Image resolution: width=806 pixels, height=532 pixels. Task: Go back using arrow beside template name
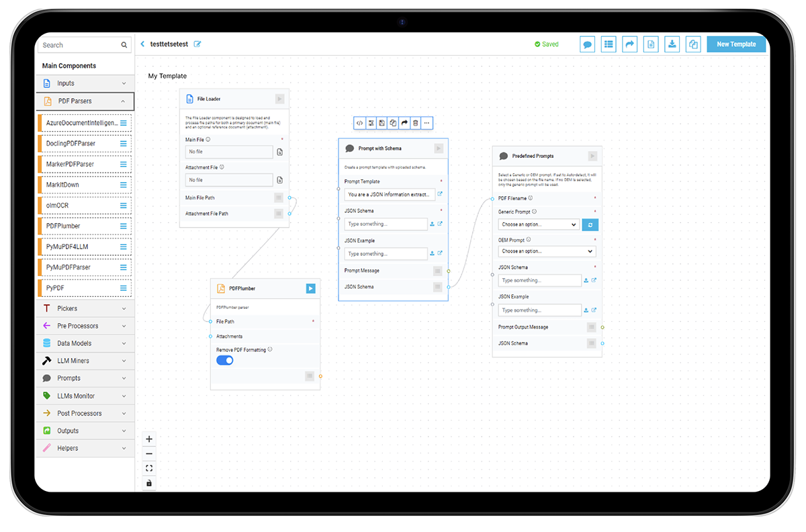[x=142, y=44]
